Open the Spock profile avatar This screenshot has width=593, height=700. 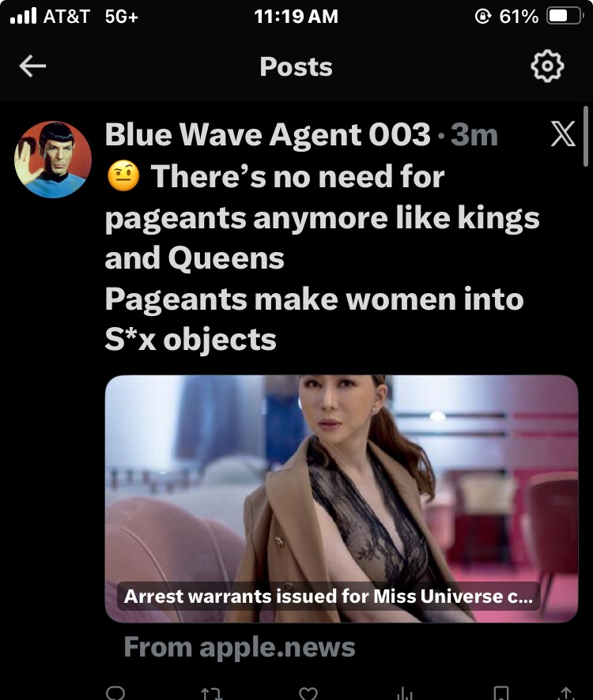(53, 160)
